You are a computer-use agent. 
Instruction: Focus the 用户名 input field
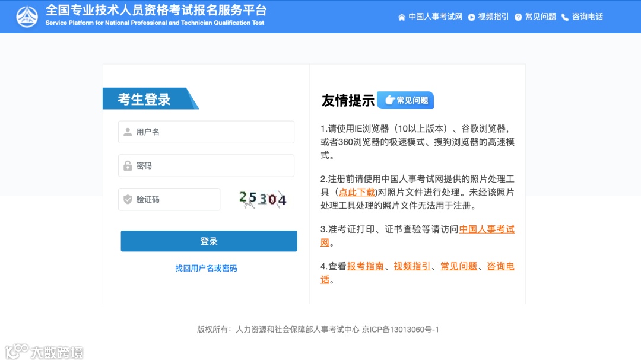pos(206,132)
